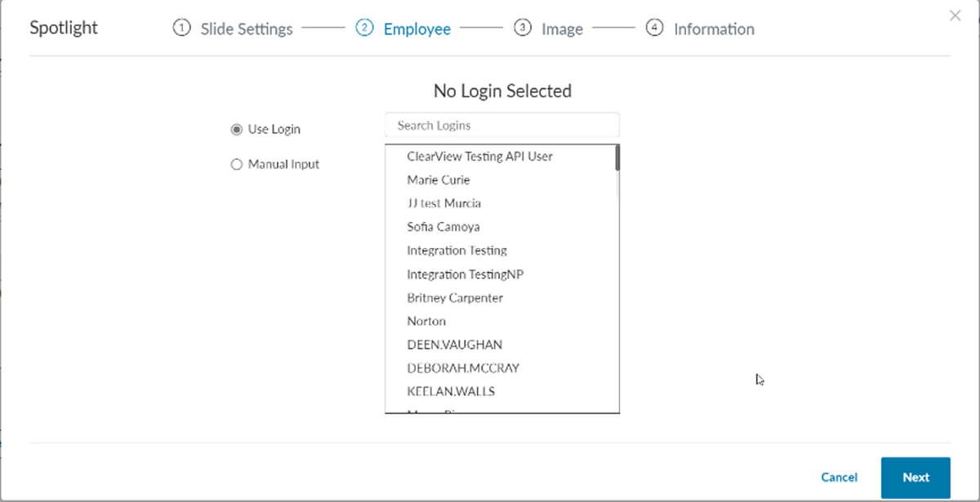Choose JJ test Murcia from logins

coord(443,203)
